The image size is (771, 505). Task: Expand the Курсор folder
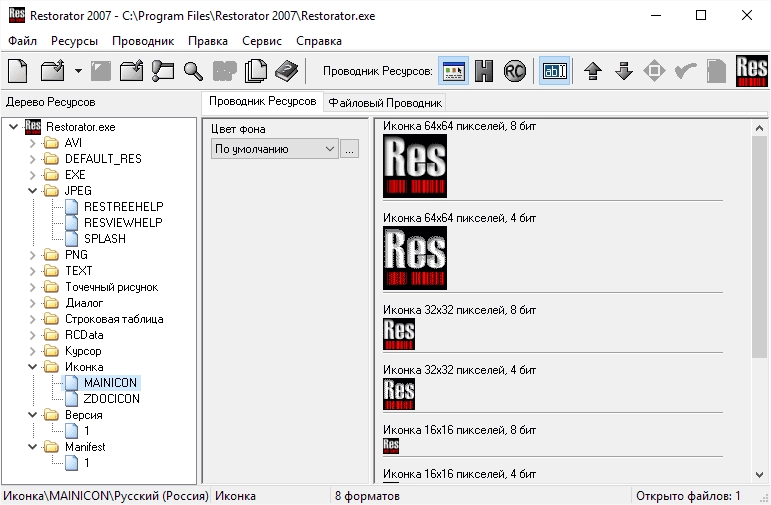32,351
